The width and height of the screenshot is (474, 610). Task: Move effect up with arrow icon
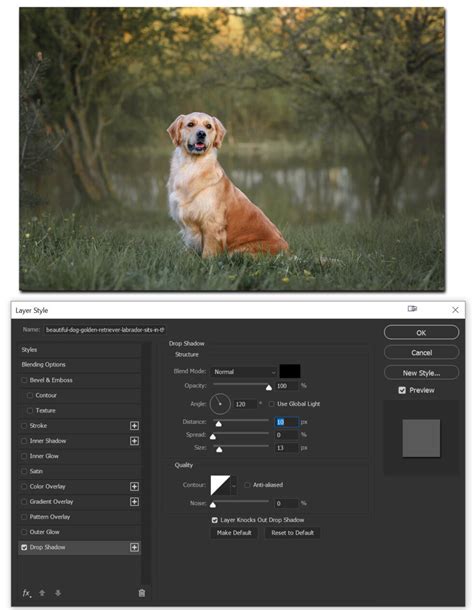pos(42,593)
